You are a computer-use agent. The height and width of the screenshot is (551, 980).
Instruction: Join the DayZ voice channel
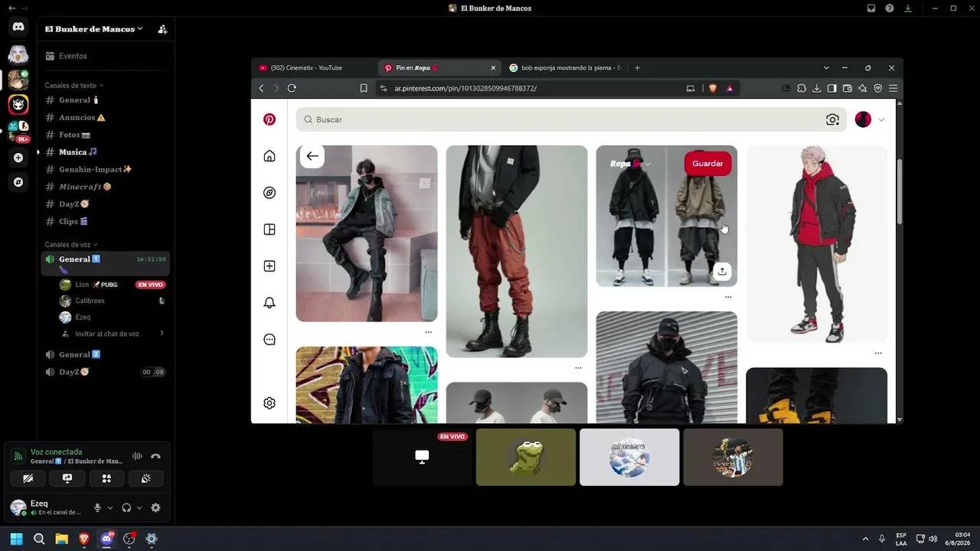pyautogui.click(x=106, y=372)
